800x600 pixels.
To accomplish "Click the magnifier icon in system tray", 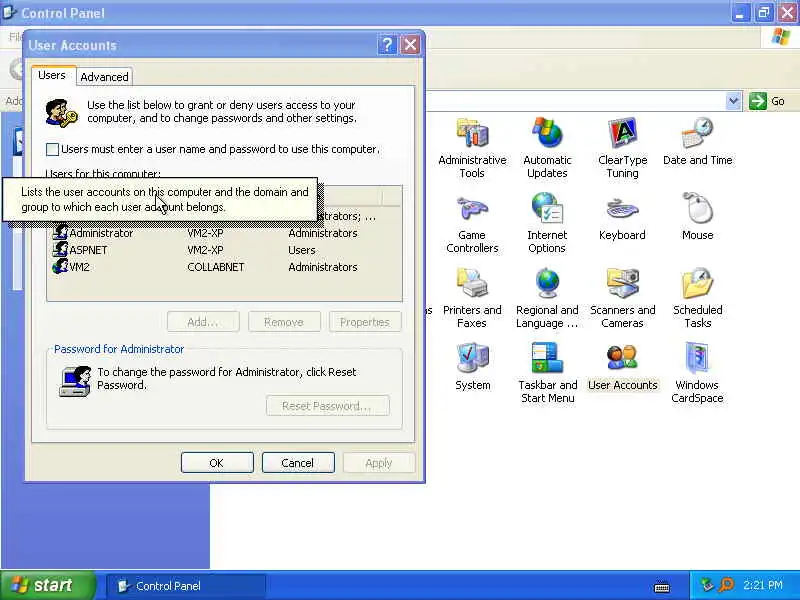I will click(726, 585).
